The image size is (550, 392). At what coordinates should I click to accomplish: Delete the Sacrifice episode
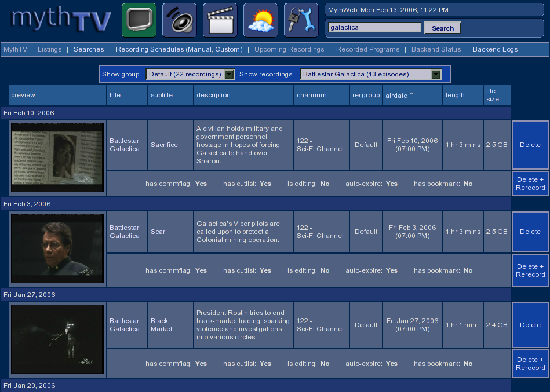(530, 145)
